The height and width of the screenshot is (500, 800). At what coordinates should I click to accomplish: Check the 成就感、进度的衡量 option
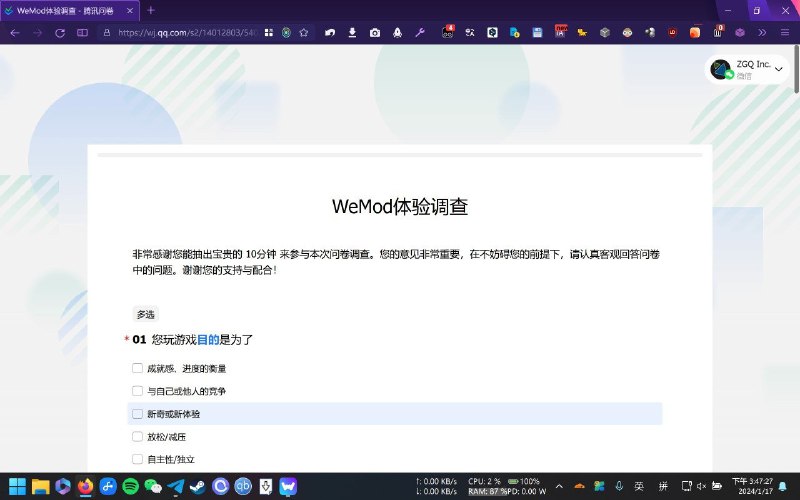click(138, 368)
